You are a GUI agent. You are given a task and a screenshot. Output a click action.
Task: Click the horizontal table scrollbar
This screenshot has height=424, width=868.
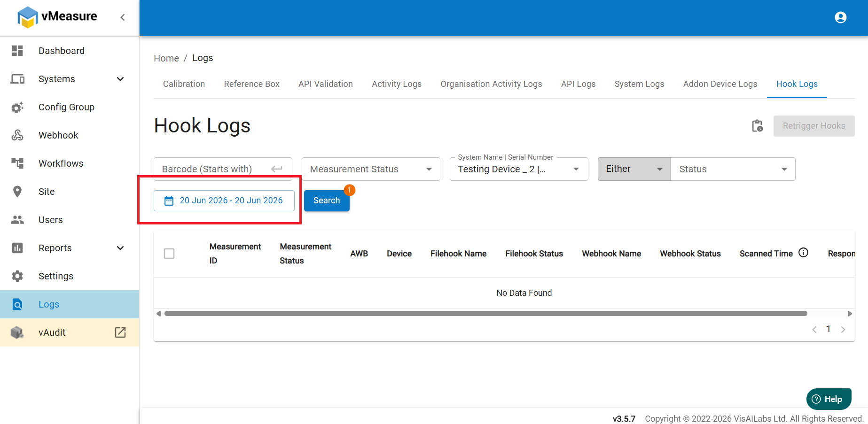pyautogui.click(x=485, y=313)
